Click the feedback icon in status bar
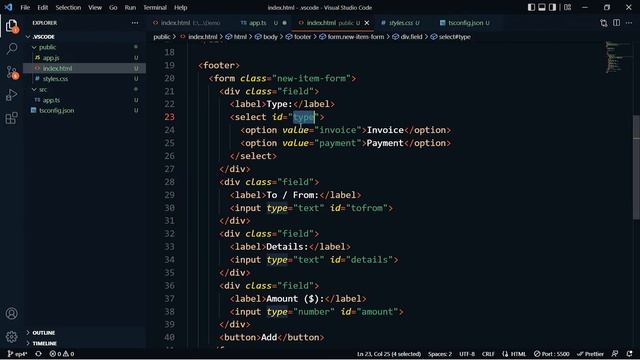This screenshot has height=360, width=640. coord(615,354)
